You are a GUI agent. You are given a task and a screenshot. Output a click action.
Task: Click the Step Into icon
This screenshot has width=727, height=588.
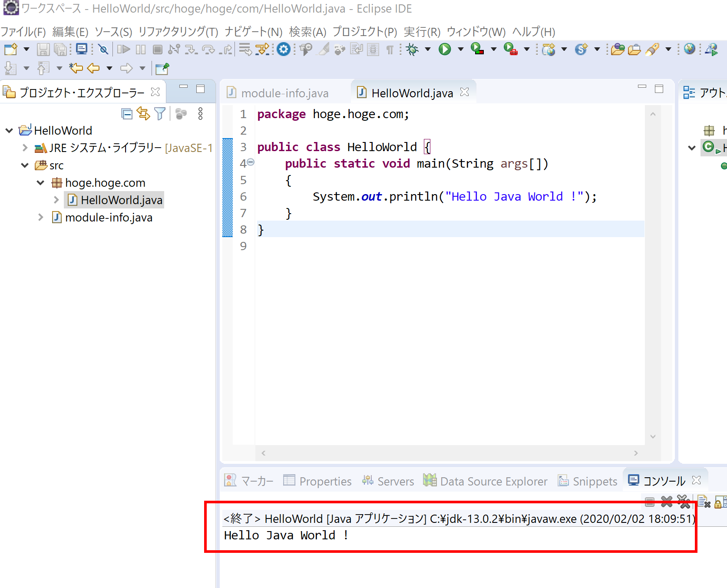[x=191, y=49]
